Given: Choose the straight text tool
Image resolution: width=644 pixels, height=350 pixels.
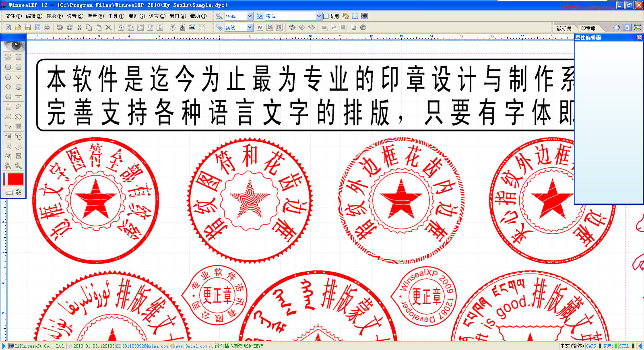Looking at the screenshot, I should (8, 137).
